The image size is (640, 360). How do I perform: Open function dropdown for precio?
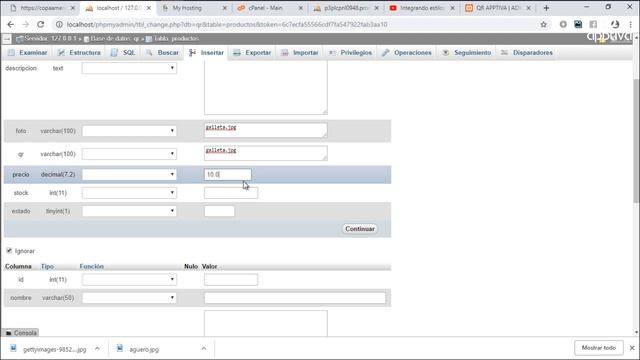[x=129, y=174]
